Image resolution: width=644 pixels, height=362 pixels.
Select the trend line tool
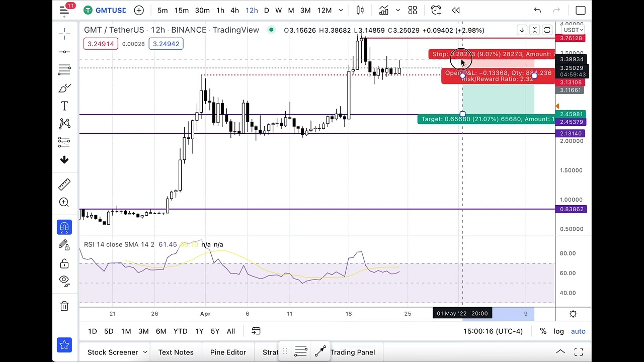coord(64,52)
